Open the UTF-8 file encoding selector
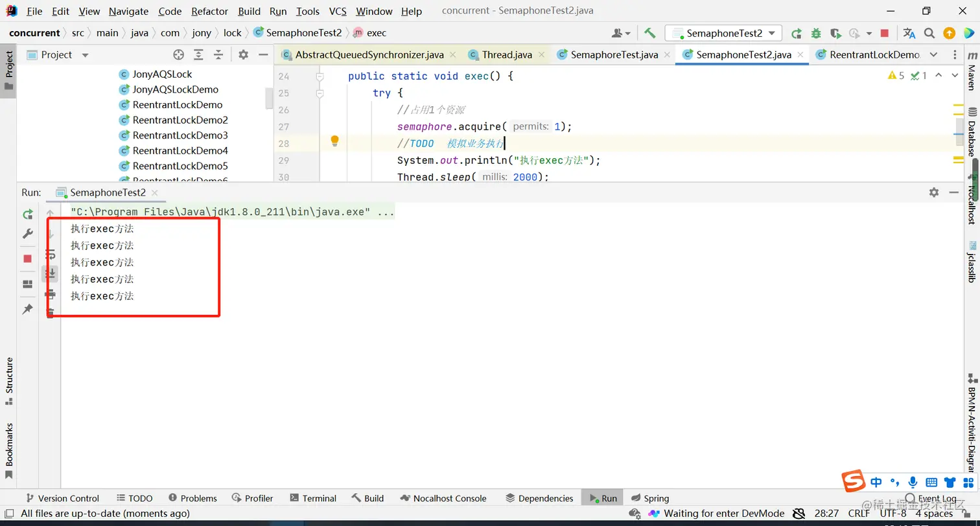 point(893,513)
